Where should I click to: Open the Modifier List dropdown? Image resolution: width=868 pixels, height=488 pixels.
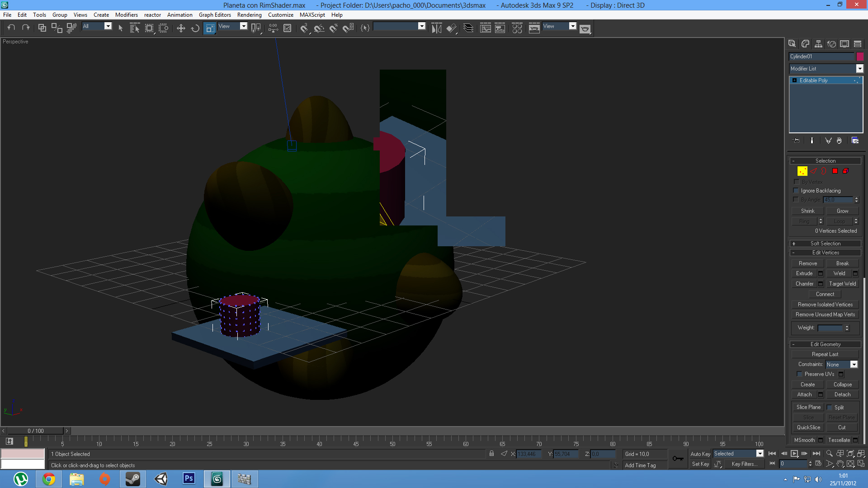coord(859,69)
